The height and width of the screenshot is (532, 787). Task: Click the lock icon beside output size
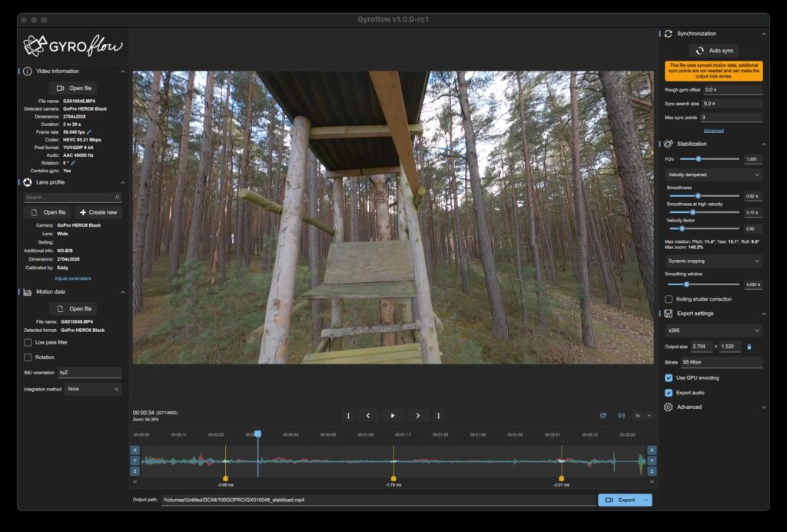749,347
